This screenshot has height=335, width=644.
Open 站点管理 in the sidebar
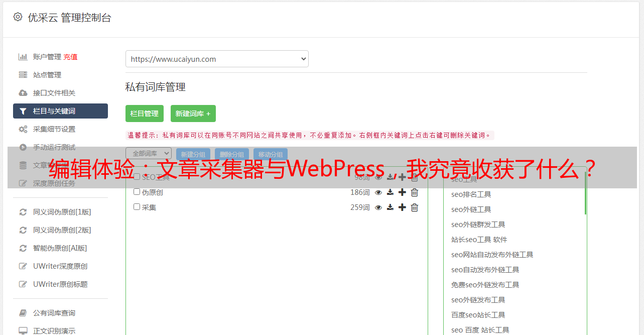pos(47,75)
